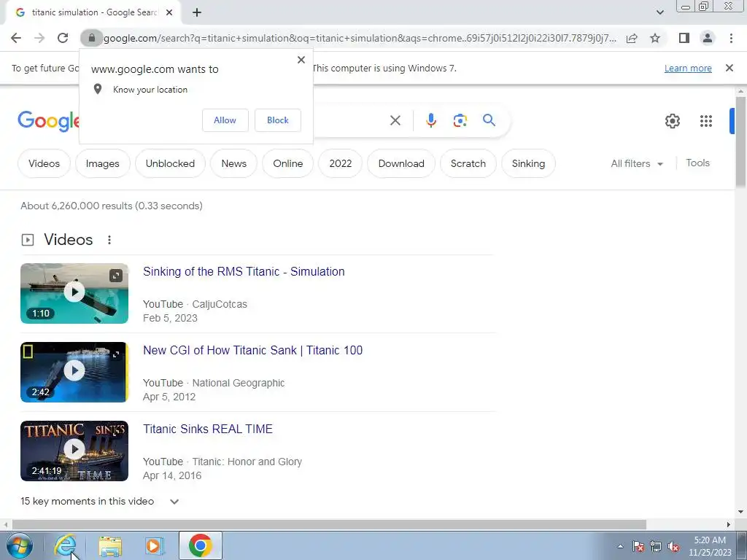Viewport: 747px width, 560px height.
Task: Select the Online filter chip
Action: [287, 163]
